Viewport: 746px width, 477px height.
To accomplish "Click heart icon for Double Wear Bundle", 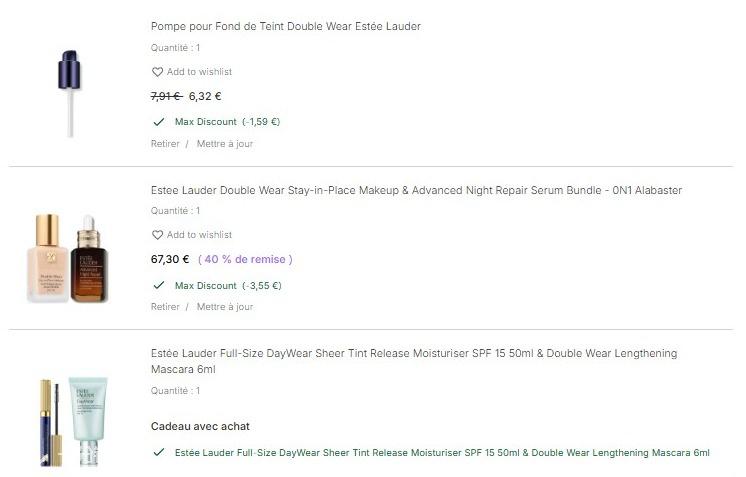I will (157, 235).
